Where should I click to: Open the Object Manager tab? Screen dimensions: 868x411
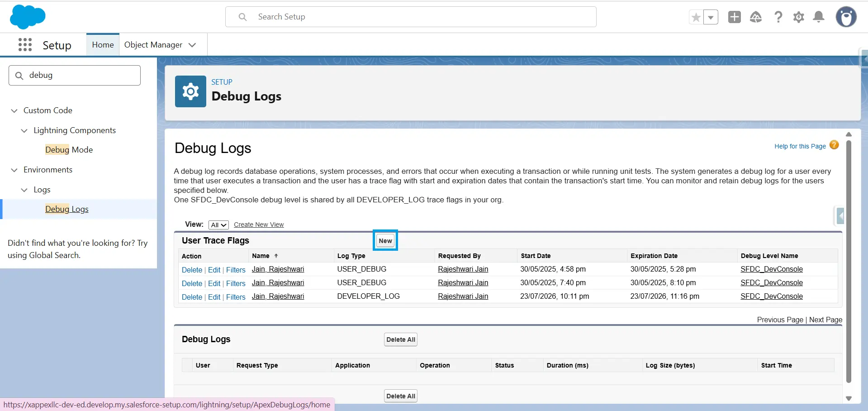(153, 45)
